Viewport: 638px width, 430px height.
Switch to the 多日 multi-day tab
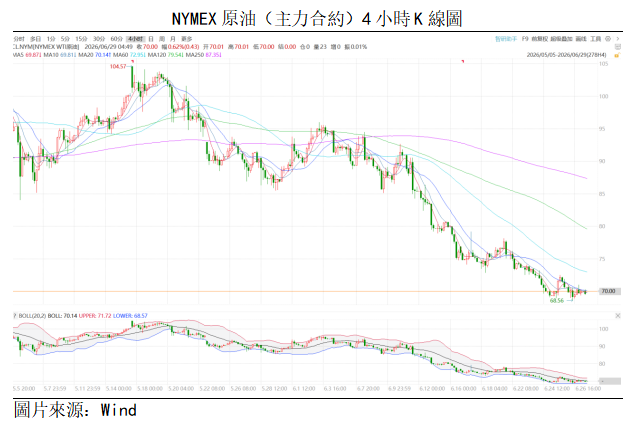point(35,39)
